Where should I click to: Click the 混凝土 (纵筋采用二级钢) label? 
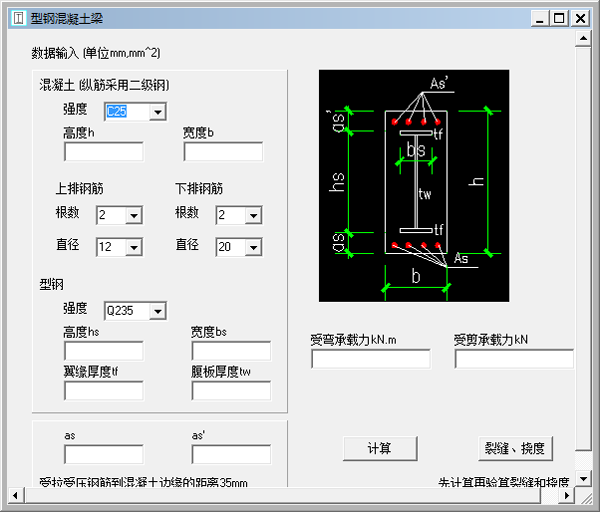point(104,85)
